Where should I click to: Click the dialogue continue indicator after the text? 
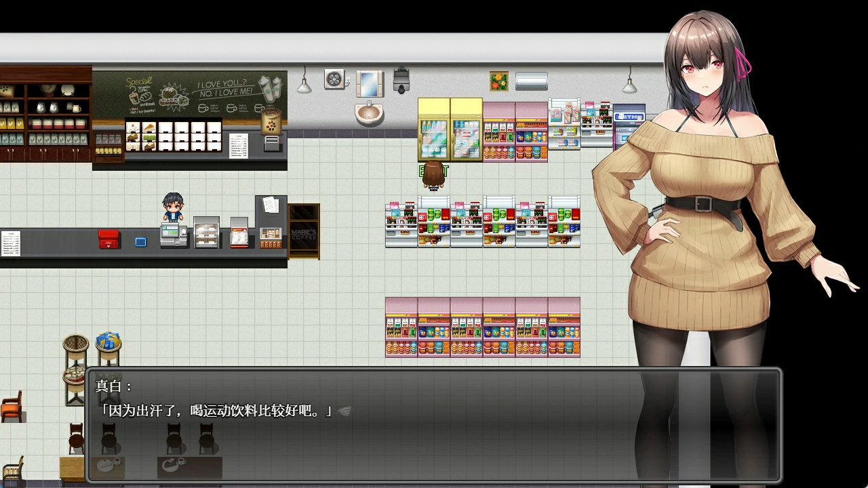pos(344,411)
